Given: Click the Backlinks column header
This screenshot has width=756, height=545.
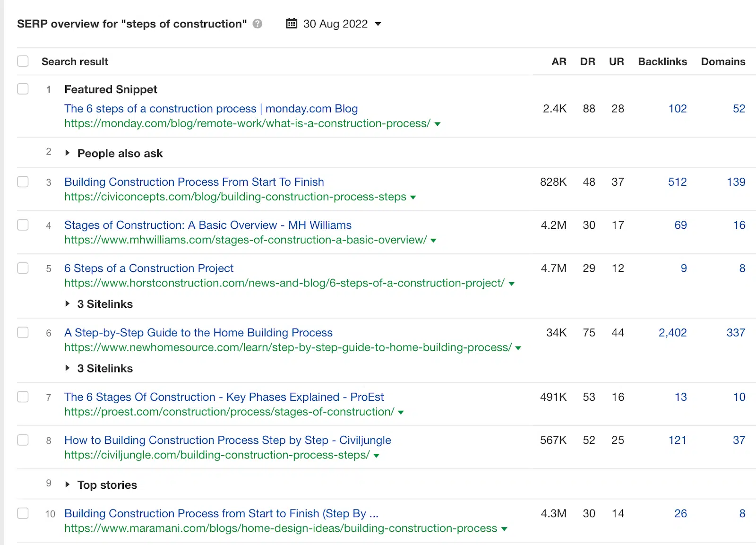Looking at the screenshot, I should pyautogui.click(x=662, y=61).
